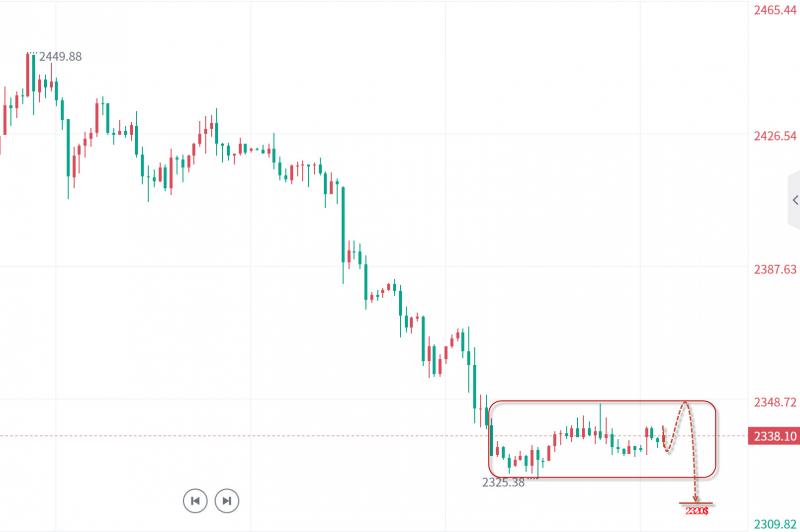Click the 2465.44 price axis label
800x532 pixels.
[x=773, y=9]
